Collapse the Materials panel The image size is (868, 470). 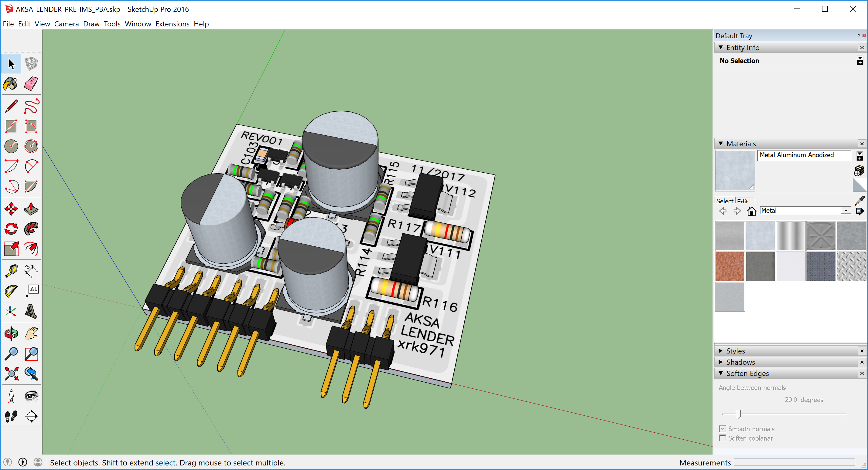(x=721, y=144)
